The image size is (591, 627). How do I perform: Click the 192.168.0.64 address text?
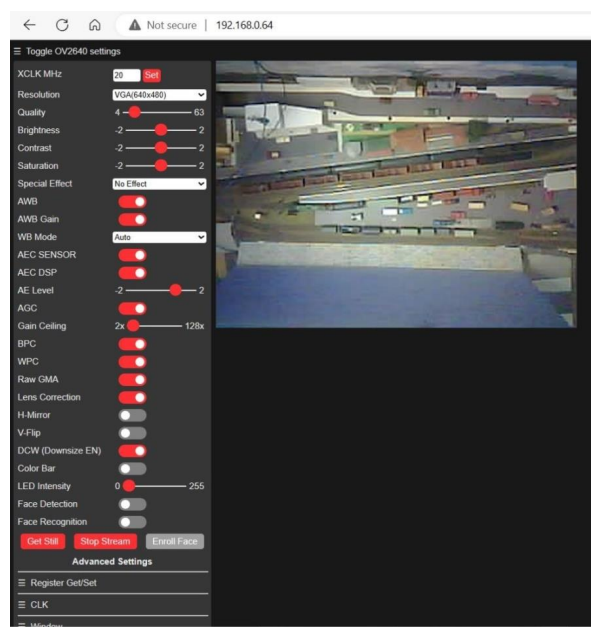244,25
